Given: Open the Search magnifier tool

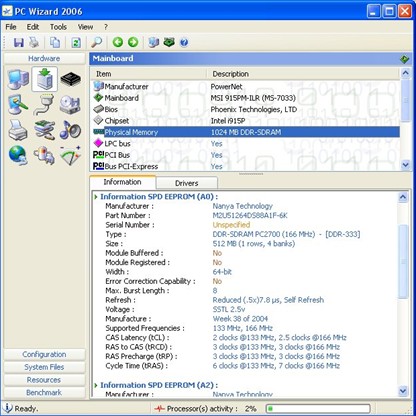Looking at the screenshot, I should (96, 42).
